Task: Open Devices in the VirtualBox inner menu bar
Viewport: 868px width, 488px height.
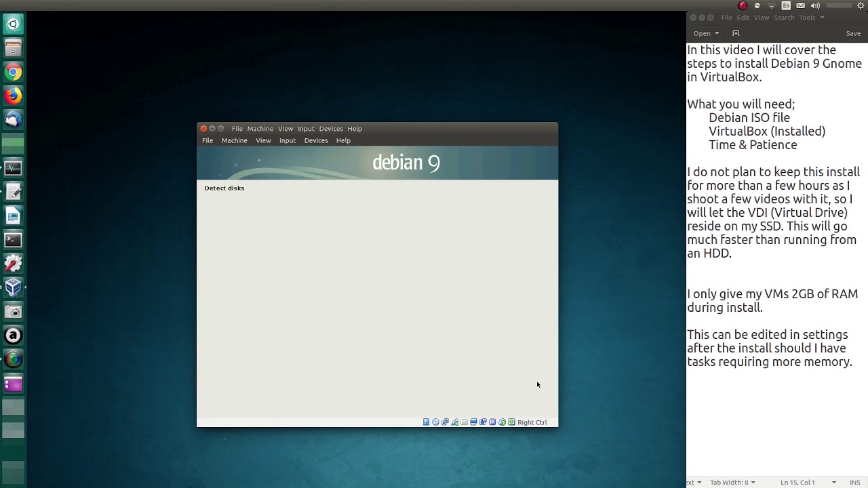Action: click(x=316, y=140)
